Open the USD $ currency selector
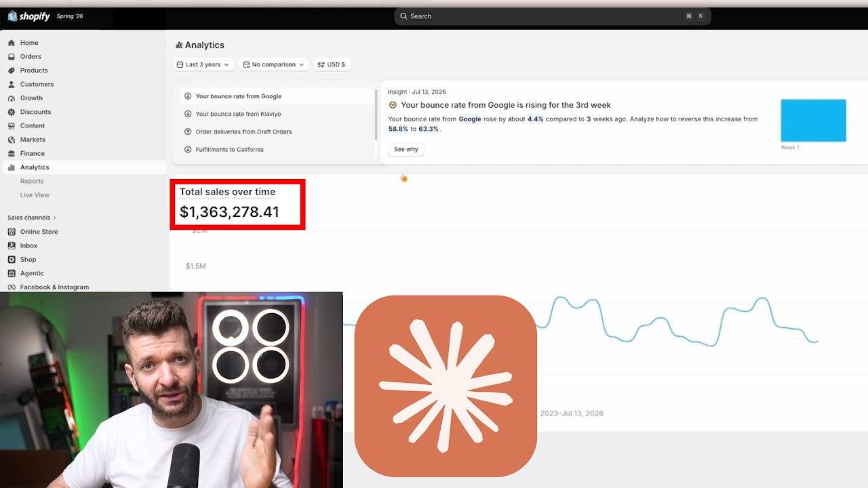Screen dimensions: 868x488 tap(332, 64)
